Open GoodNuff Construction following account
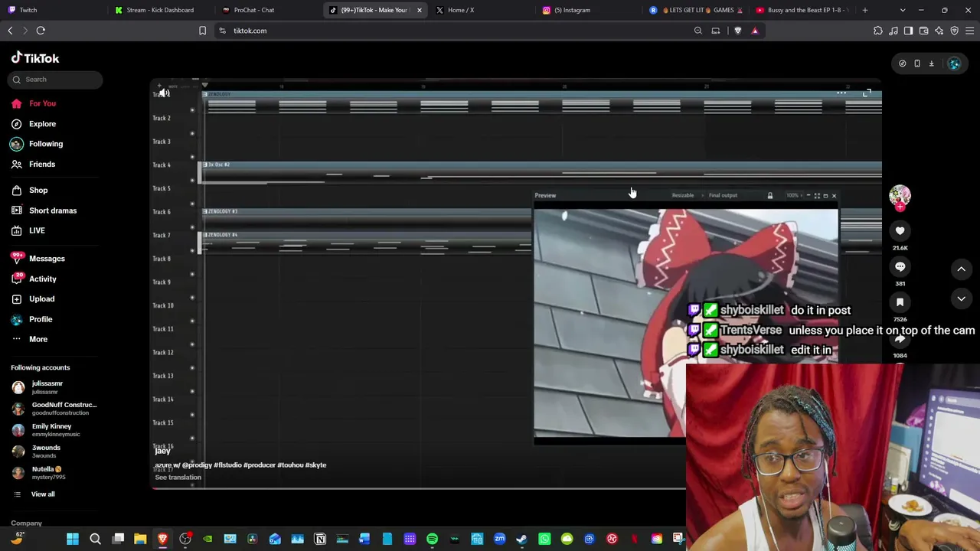980x551 pixels. coord(54,409)
